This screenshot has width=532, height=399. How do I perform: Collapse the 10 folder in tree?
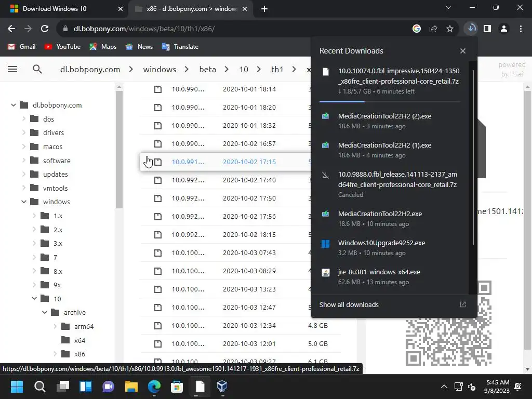tap(34, 299)
